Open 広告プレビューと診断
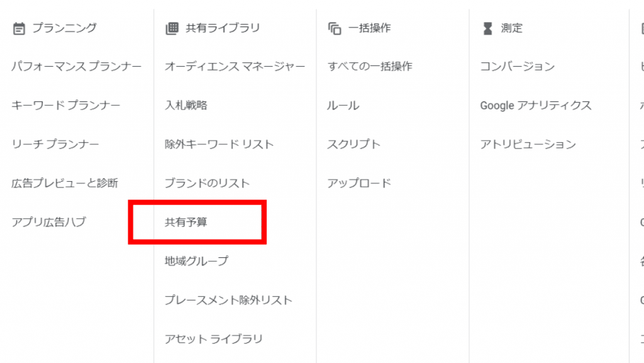The height and width of the screenshot is (363, 644). click(65, 183)
